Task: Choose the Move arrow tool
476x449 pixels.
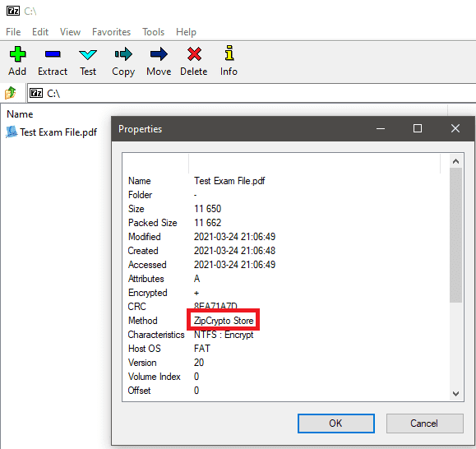Action: [159, 54]
